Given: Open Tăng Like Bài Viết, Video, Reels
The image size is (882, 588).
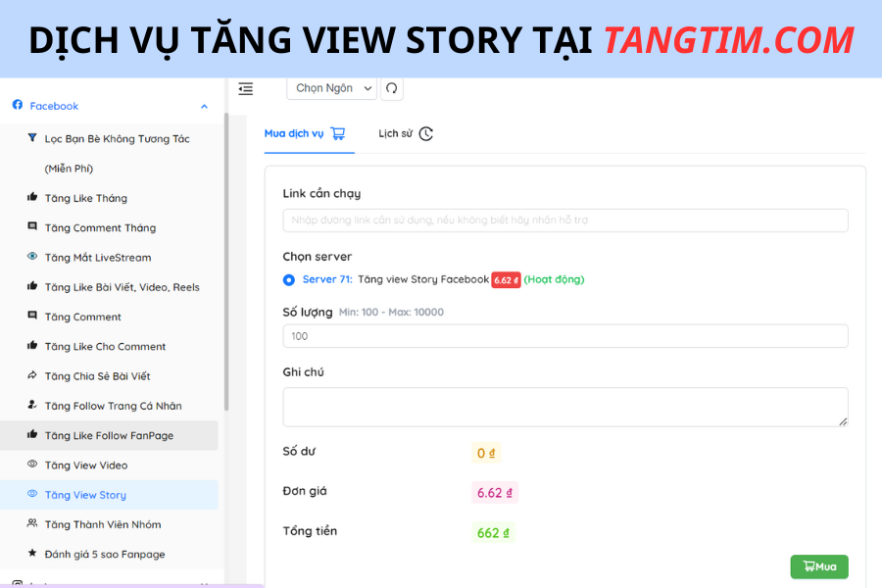Looking at the screenshot, I should (122, 287).
